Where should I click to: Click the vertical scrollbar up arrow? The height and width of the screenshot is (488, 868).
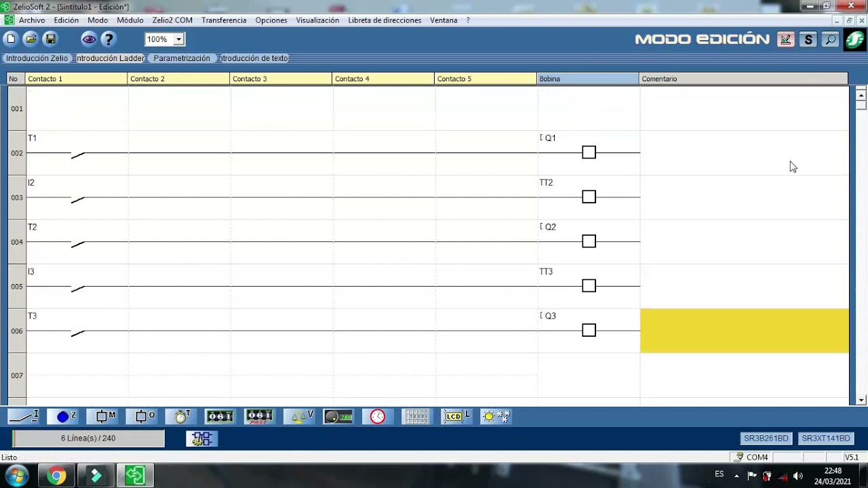[861, 94]
